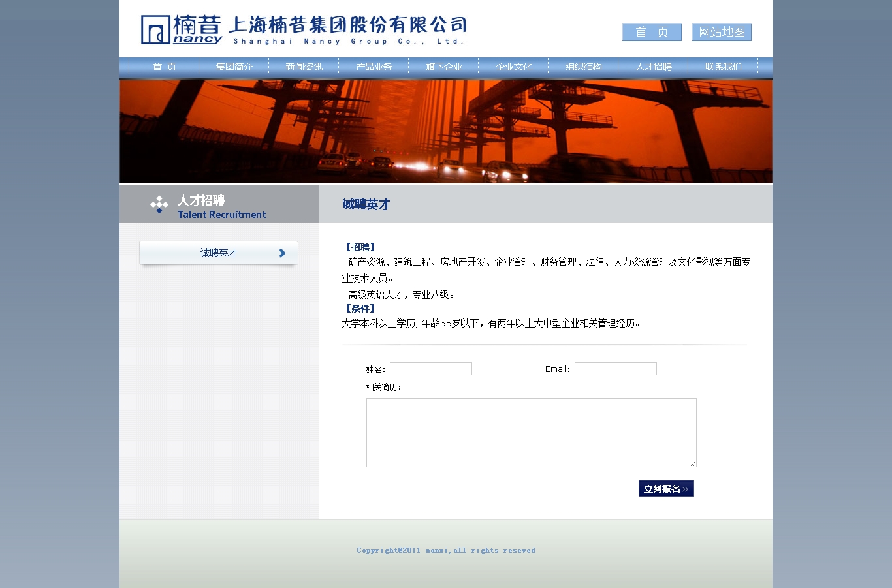Click the orange bridge banner image
892x588 pixels.
[x=445, y=131]
